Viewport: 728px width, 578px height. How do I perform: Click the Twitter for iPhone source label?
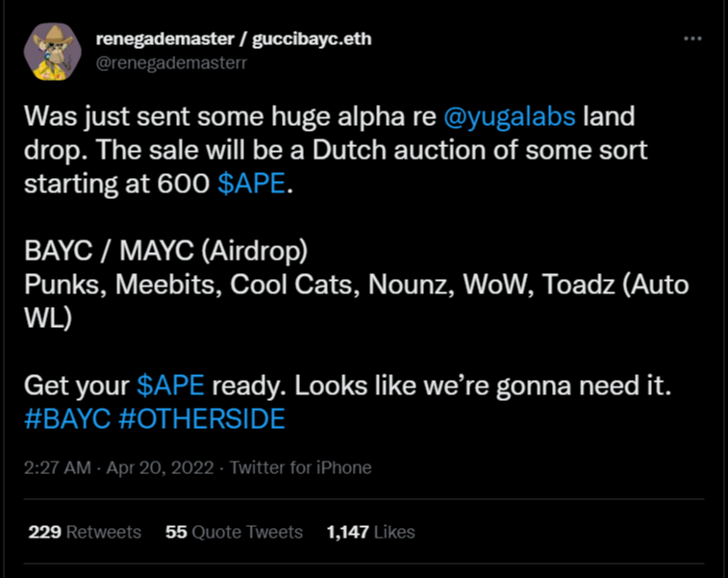(x=300, y=467)
